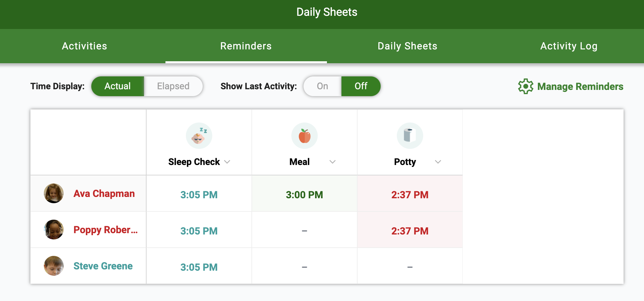Click the Sleep Check sleeping baby icon

[x=199, y=136]
